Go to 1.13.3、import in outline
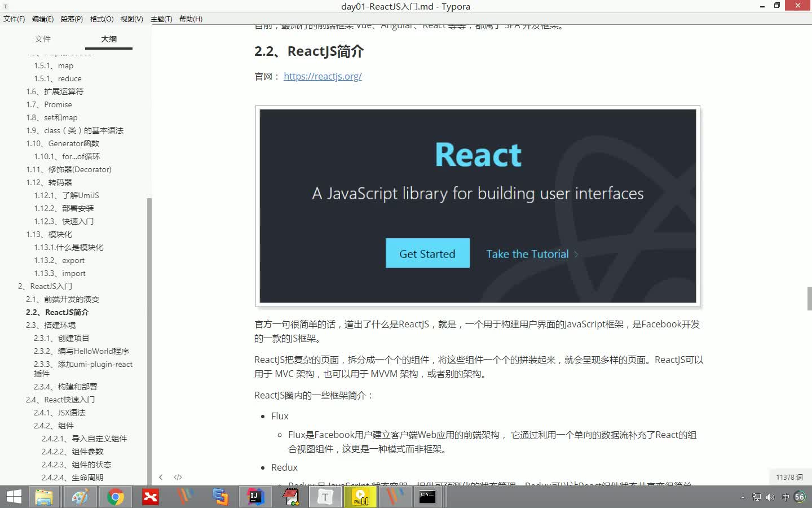Screen dimensions: 812x508 click(60, 273)
